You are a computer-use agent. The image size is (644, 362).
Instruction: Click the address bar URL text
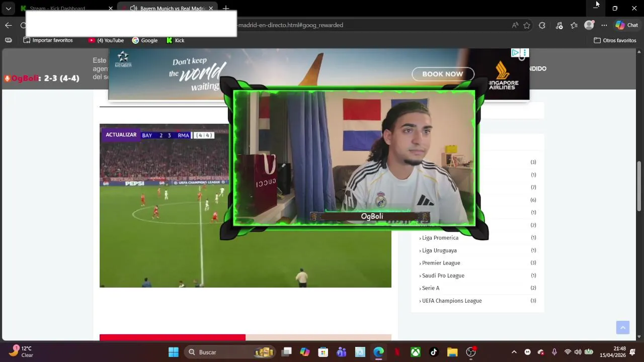click(290, 25)
